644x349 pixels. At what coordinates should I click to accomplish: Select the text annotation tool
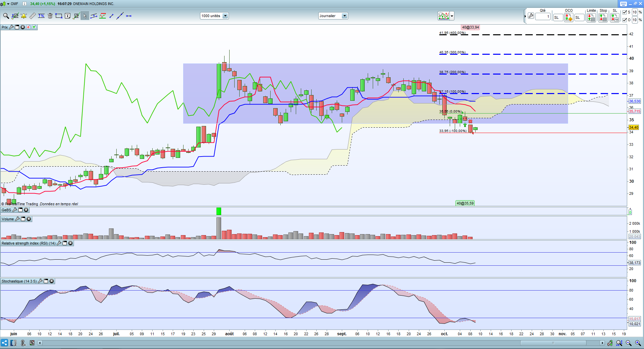click(x=68, y=16)
